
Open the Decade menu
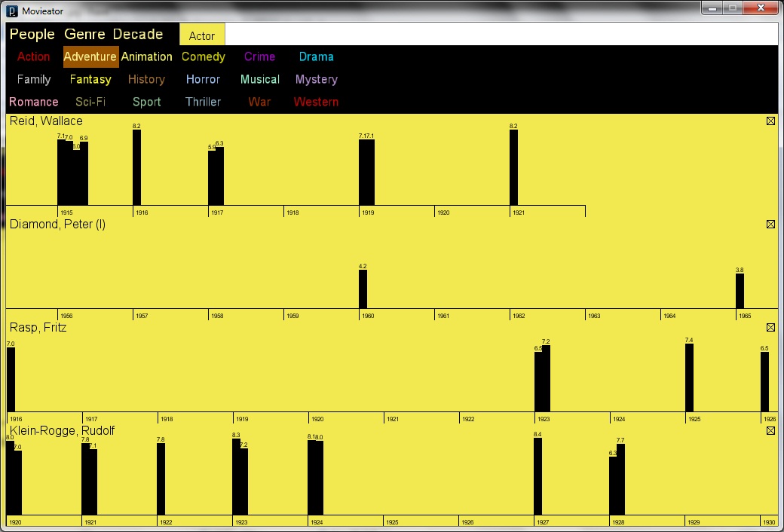[x=138, y=35]
